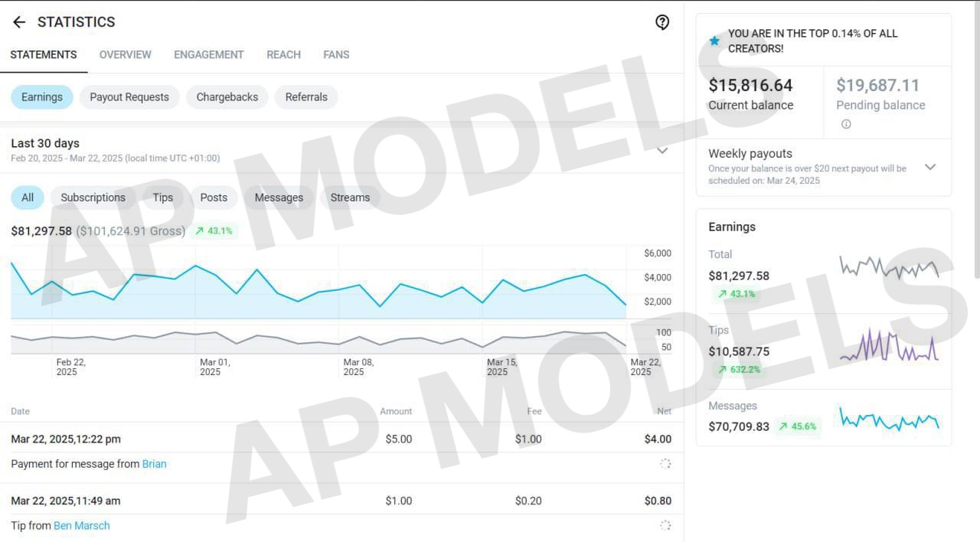Image resolution: width=980 pixels, height=542 pixels.
Task: Click the $5.00 amount in Brian's payment
Action: click(398, 439)
